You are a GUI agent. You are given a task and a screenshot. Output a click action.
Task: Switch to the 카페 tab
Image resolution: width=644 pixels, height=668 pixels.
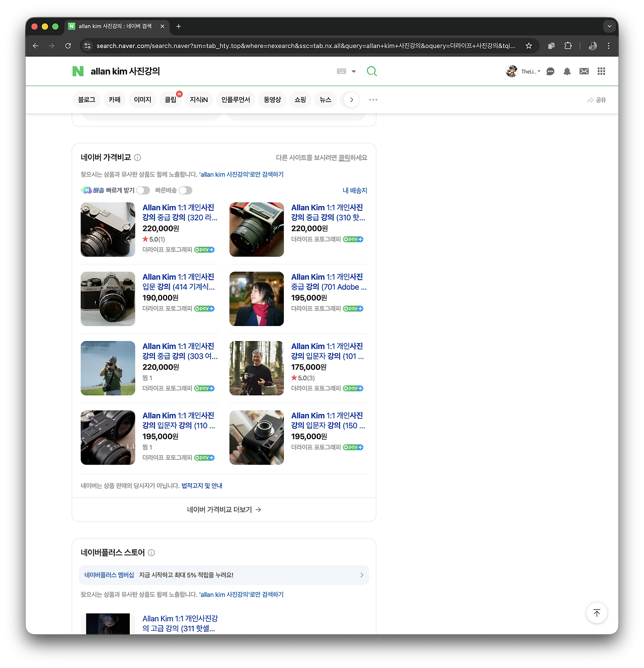(x=115, y=100)
